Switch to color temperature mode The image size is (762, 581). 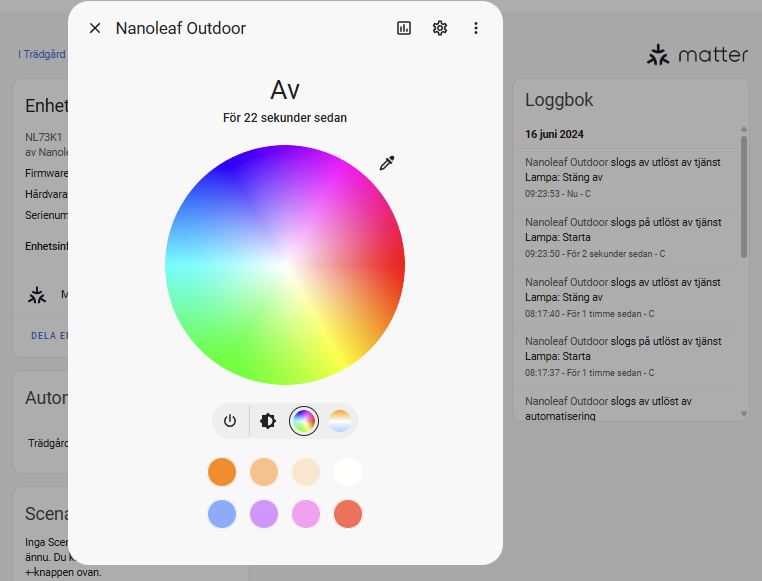(x=340, y=421)
